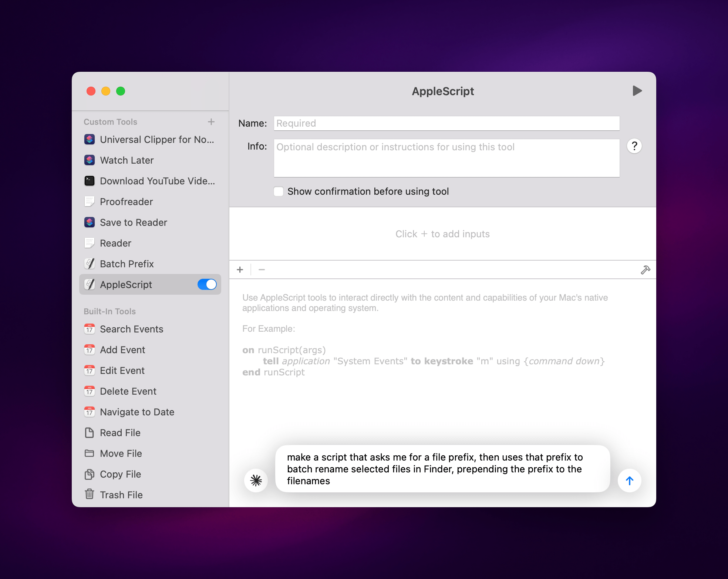Image resolution: width=728 pixels, height=579 pixels.
Task: Select Search Events built-in tool
Action: click(150, 329)
